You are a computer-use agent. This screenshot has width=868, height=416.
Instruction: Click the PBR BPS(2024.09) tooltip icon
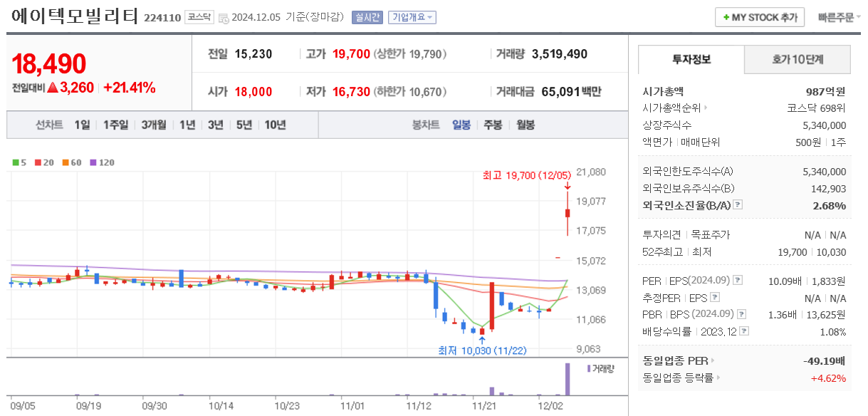click(x=741, y=314)
